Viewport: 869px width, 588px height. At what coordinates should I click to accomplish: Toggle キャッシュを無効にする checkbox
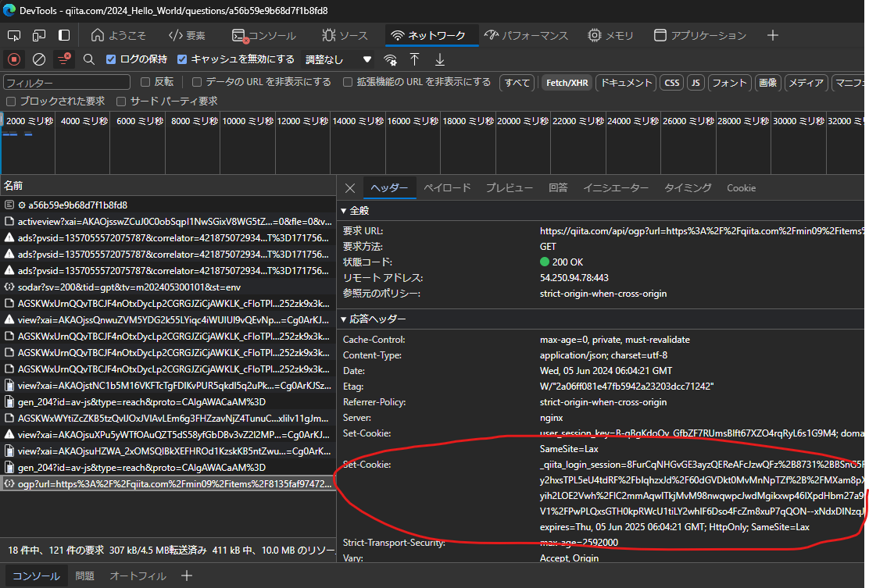[x=182, y=59]
